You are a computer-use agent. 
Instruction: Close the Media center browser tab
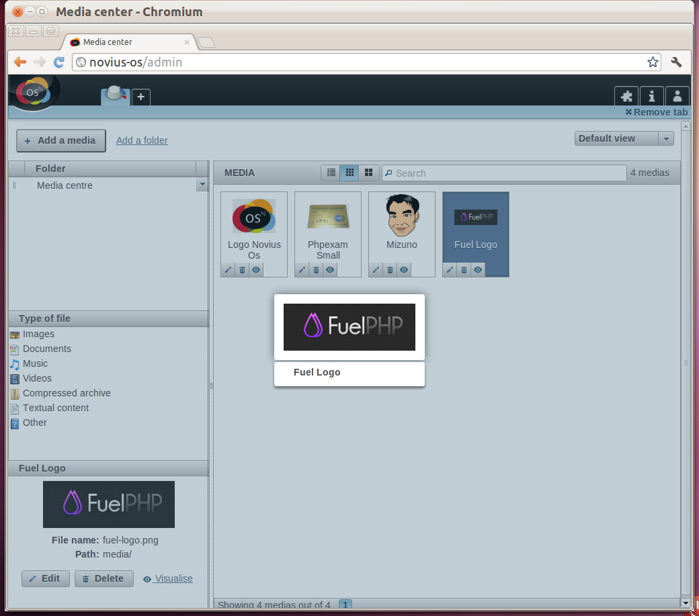pos(187,42)
